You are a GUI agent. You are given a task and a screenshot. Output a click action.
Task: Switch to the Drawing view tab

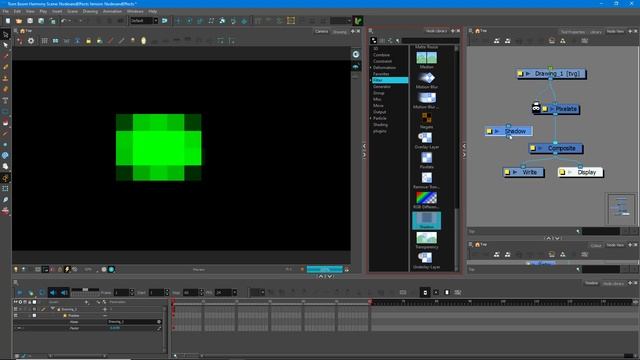339,31
